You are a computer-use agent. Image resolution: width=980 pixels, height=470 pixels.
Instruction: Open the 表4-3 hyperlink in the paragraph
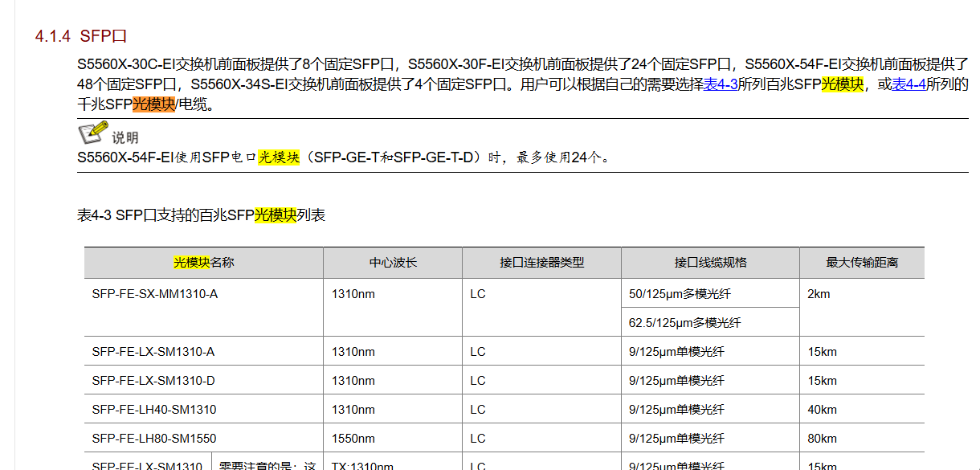point(721,84)
